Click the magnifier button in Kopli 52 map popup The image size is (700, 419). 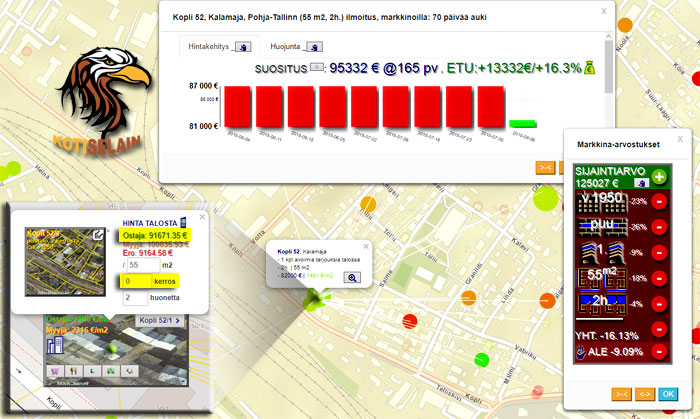coord(352,278)
